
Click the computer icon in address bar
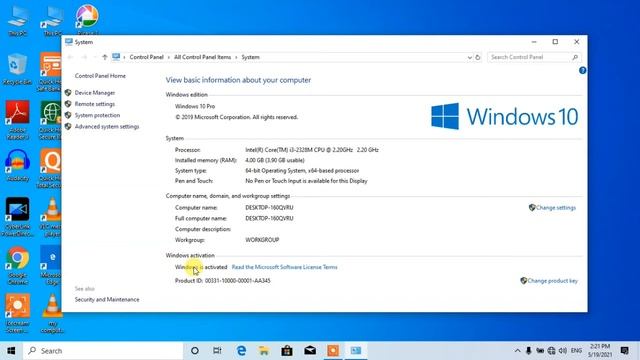(x=116, y=57)
